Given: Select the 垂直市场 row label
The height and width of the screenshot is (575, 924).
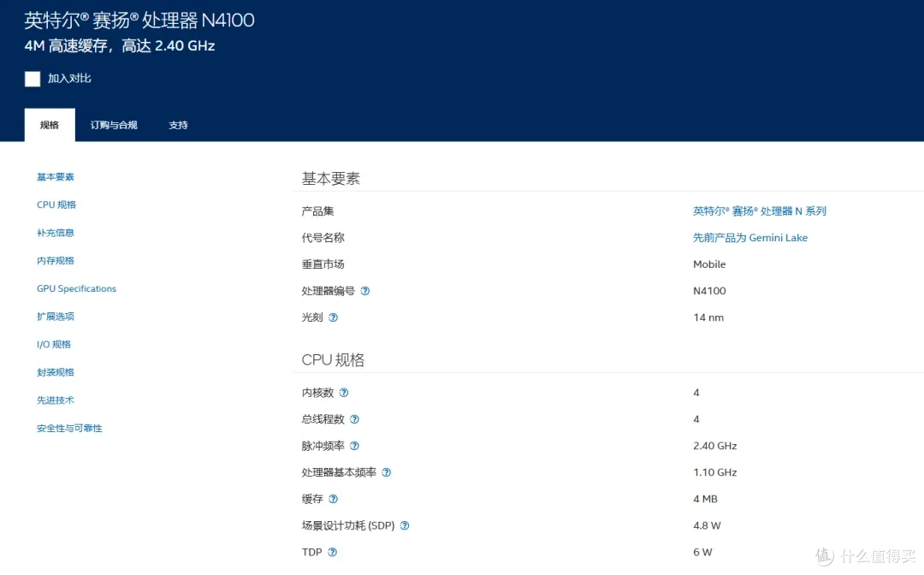Looking at the screenshot, I should 323,264.
